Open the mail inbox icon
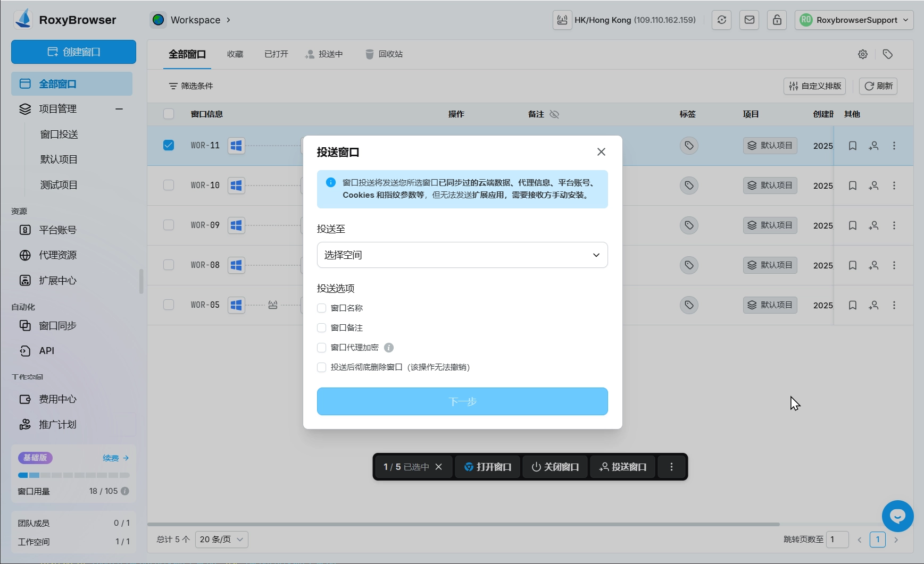Screen dimensions: 924x564 coord(749,20)
